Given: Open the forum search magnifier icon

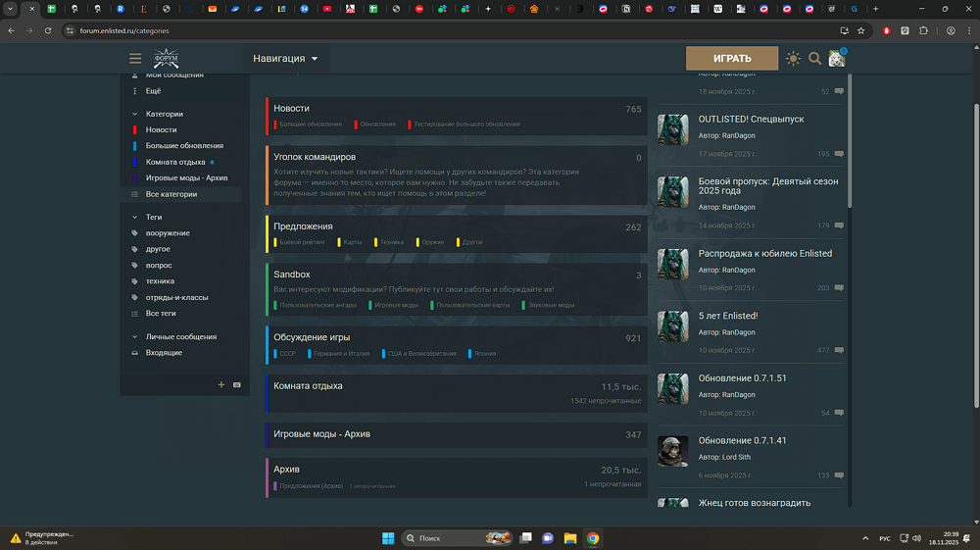Looking at the screenshot, I should click(814, 59).
